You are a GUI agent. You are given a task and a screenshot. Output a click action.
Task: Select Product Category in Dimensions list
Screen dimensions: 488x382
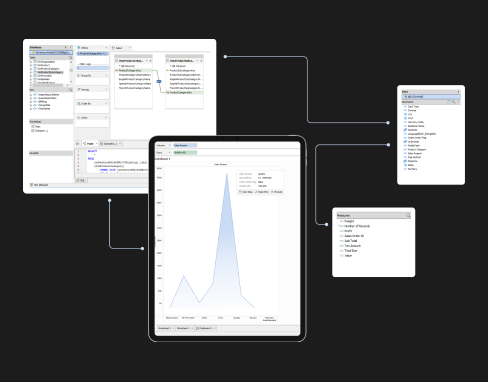(417, 149)
